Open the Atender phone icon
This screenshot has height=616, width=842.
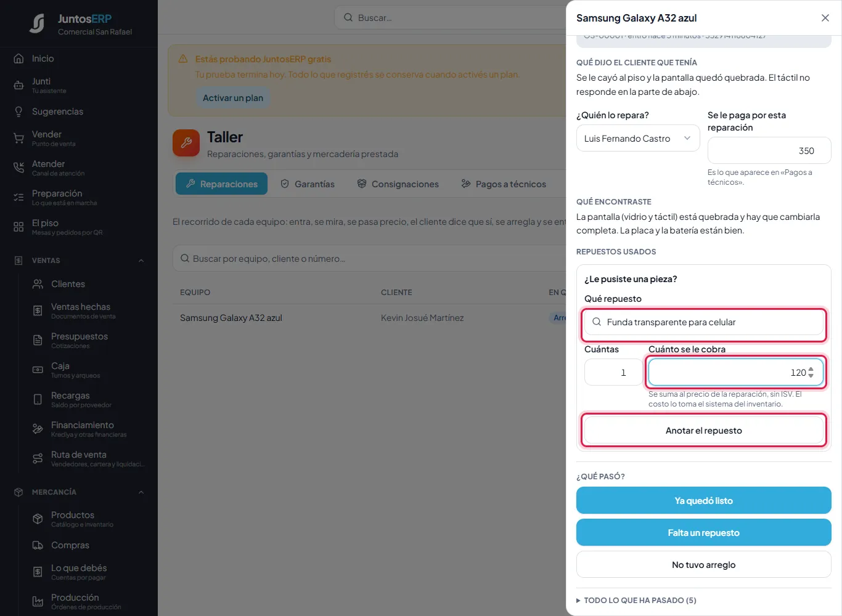[x=18, y=168]
